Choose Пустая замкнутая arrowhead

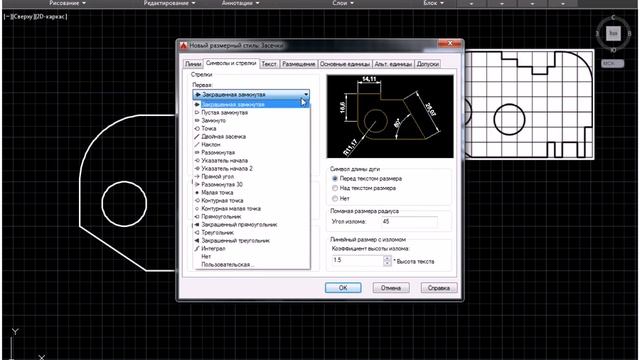[251, 112]
